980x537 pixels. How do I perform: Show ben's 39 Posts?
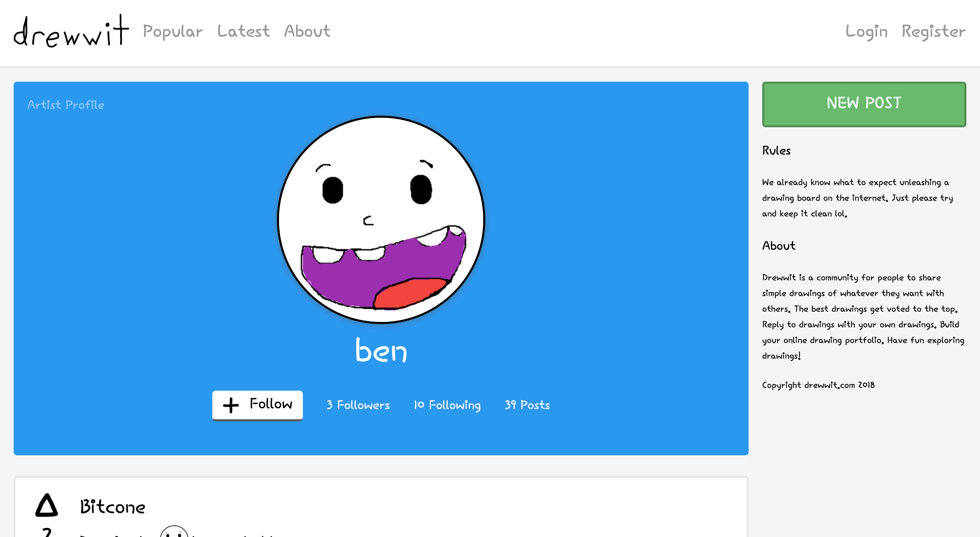pos(527,405)
